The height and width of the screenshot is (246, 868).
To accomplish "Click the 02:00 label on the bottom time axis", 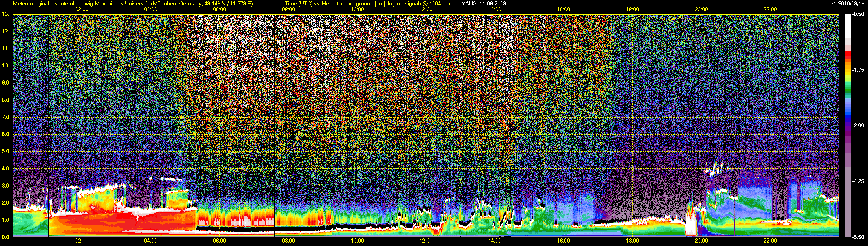I will [82, 241].
